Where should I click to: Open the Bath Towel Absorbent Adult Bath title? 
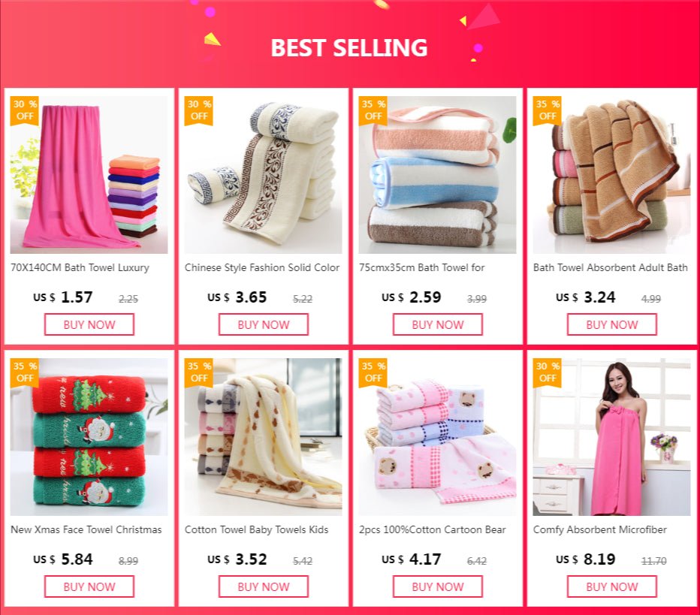point(611,268)
